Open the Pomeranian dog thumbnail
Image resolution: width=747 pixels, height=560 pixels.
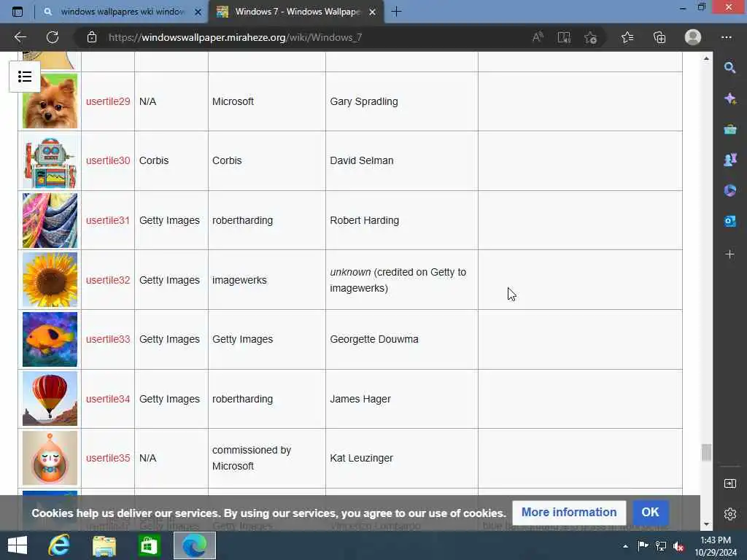[50, 101]
